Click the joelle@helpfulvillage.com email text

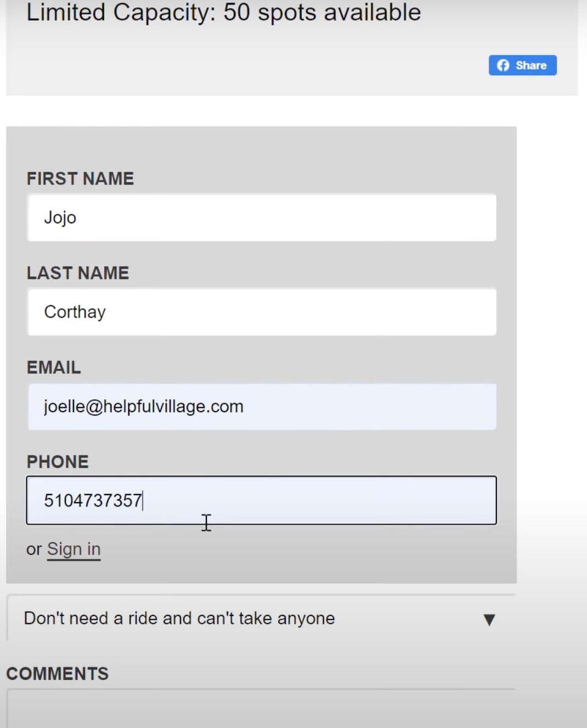point(144,406)
